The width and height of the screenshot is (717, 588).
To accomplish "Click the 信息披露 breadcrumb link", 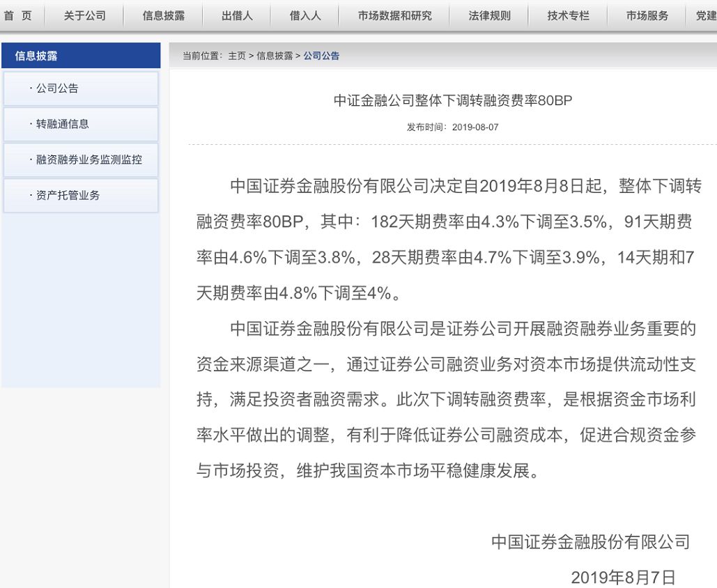I will [x=275, y=56].
